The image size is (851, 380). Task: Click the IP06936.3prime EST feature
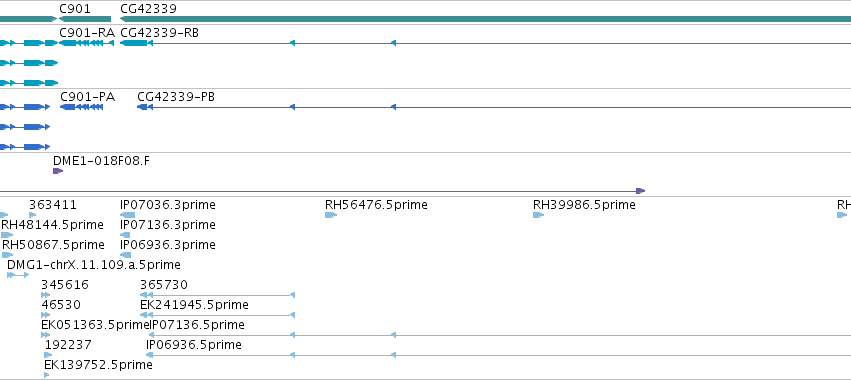tap(125, 255)
